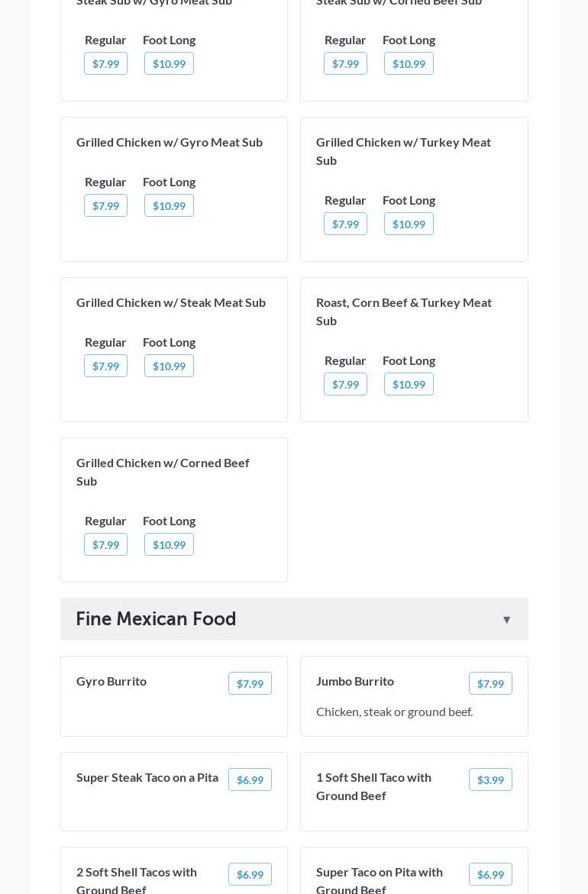
Task: Add Regular Roast, Corn Beef & Turkey Sub
Action: tap(345, 384)
